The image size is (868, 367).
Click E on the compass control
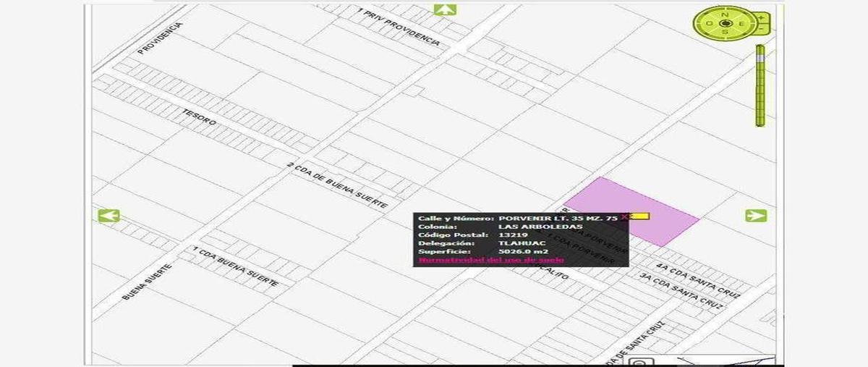click(741, 24)
